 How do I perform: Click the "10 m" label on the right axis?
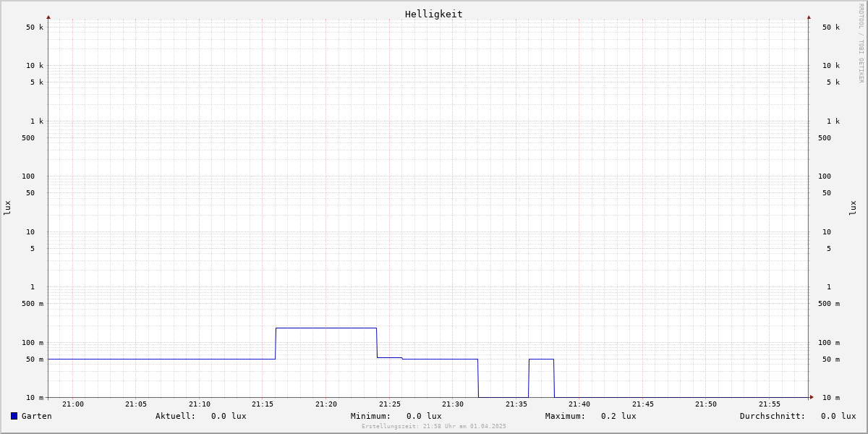coord(831,398)
